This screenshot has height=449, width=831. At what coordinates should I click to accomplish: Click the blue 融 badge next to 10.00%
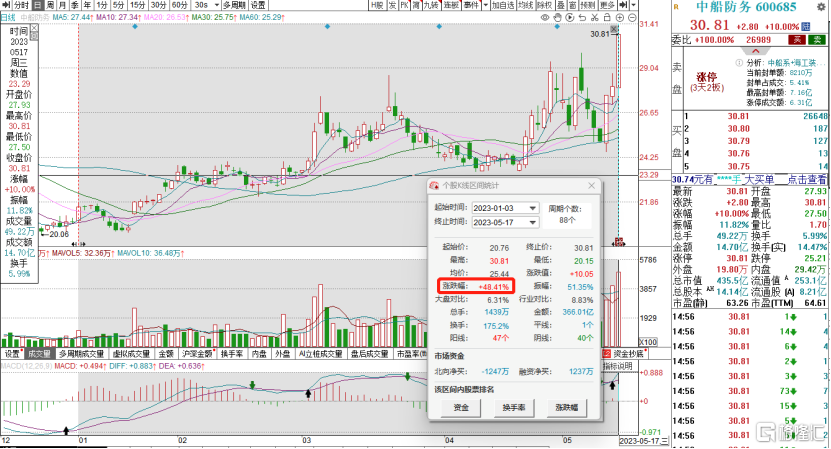point(806,26)
